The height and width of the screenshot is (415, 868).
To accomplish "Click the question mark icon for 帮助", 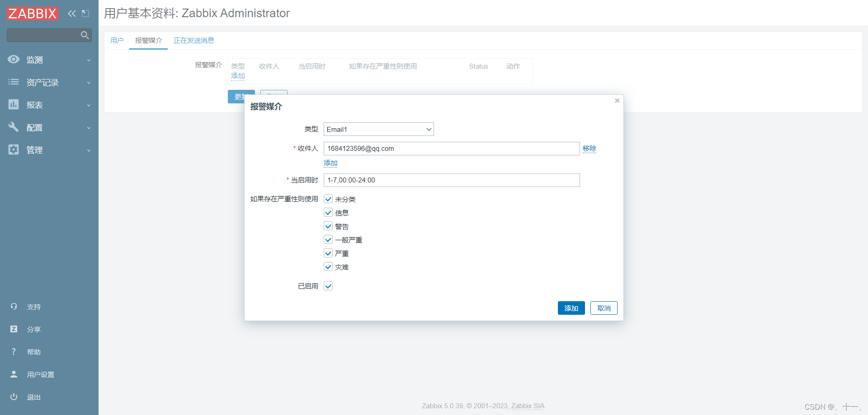I will [x=14, y=352].
